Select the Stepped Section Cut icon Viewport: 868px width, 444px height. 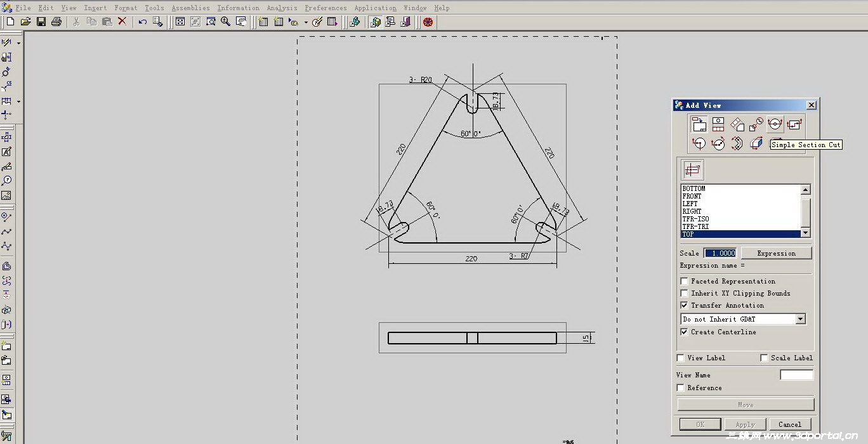click(x=794, y=124)
